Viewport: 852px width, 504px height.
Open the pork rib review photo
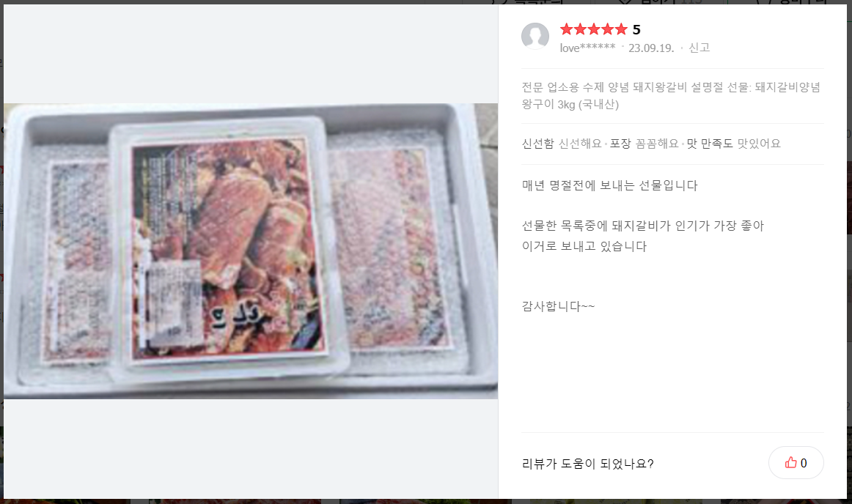251,251
